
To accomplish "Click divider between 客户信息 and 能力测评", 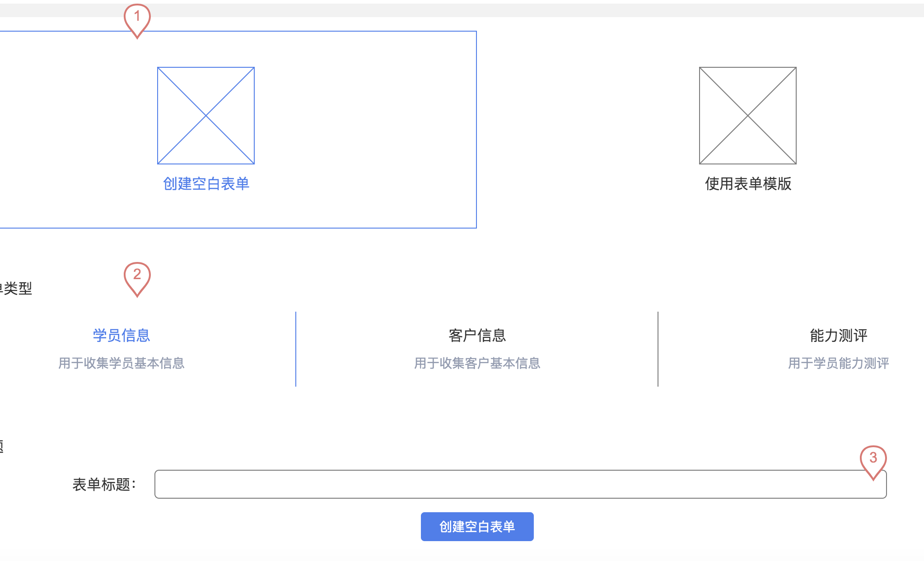I will point(658,349).
